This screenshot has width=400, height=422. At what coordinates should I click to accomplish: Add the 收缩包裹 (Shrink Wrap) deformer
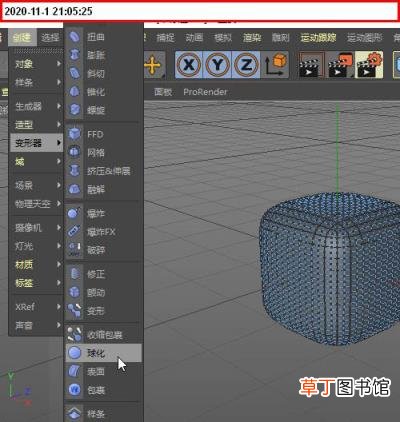click(x=104, y=335)
